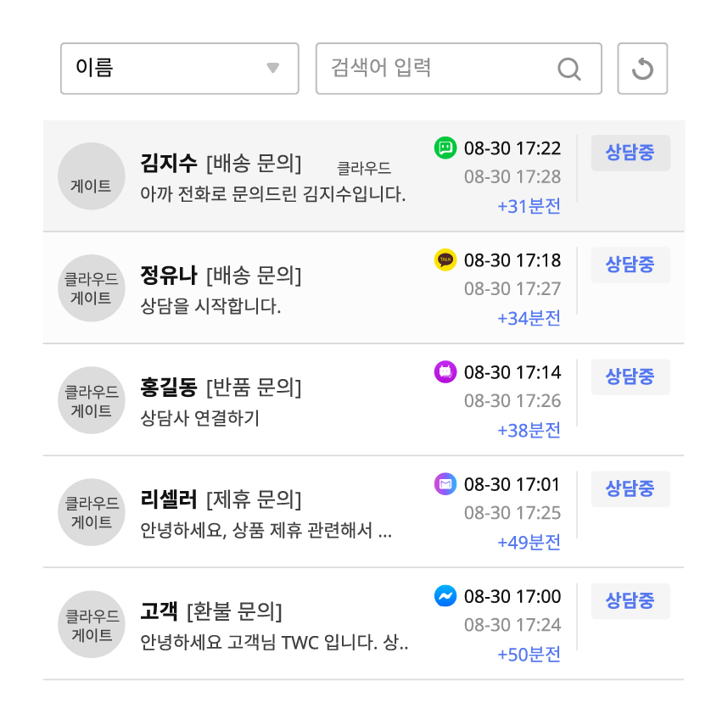Screen dimensions: 728x714
Task: Click the refresh icon button
Action: (x=642, y=69)
